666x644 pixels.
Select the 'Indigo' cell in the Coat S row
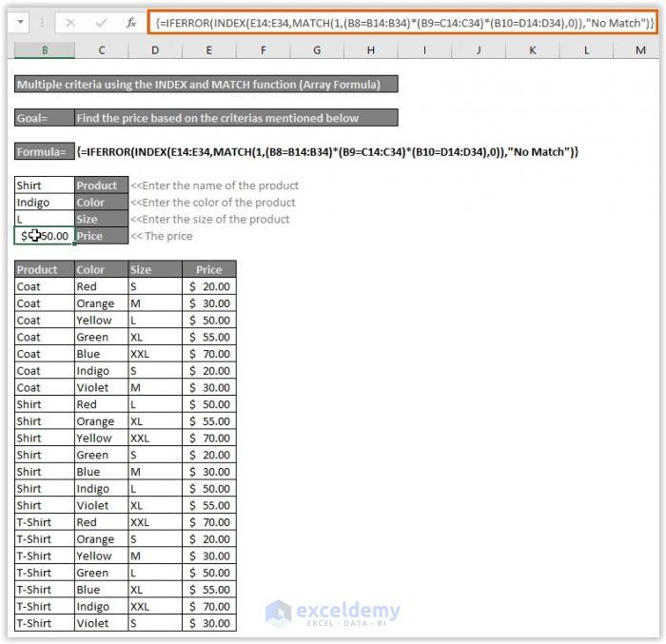(x=102, y=370)
